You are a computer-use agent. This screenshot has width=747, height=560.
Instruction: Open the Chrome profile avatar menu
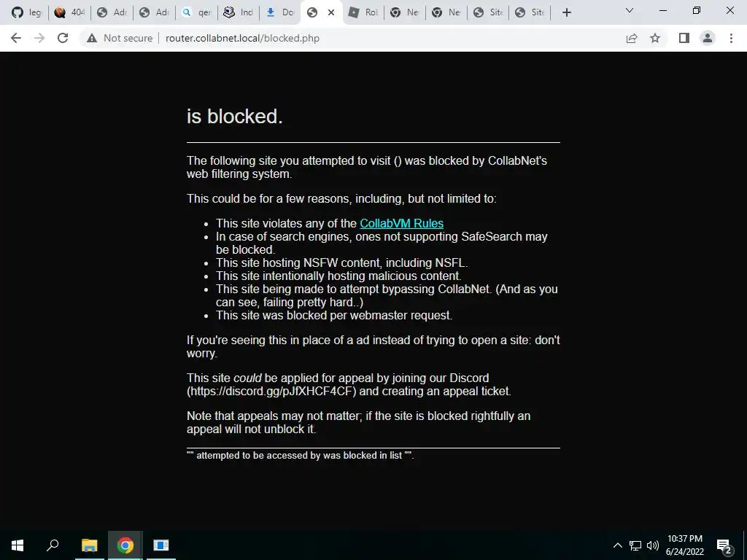[x=708, y=38]
